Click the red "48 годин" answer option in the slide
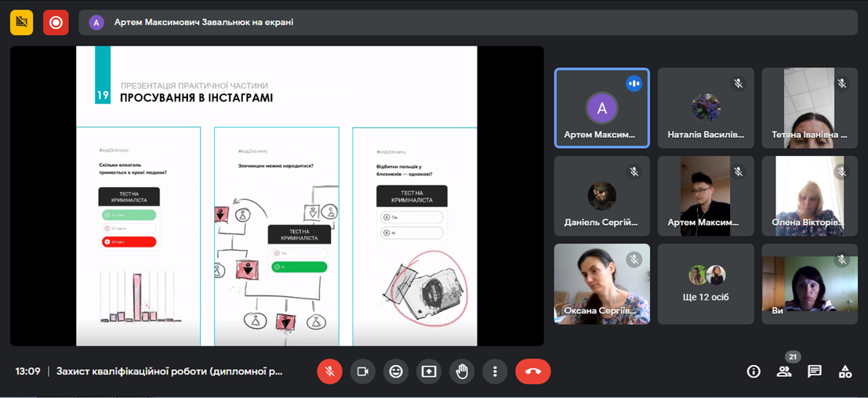Viewport: 868px width, 398px height. tap(129, 241)
